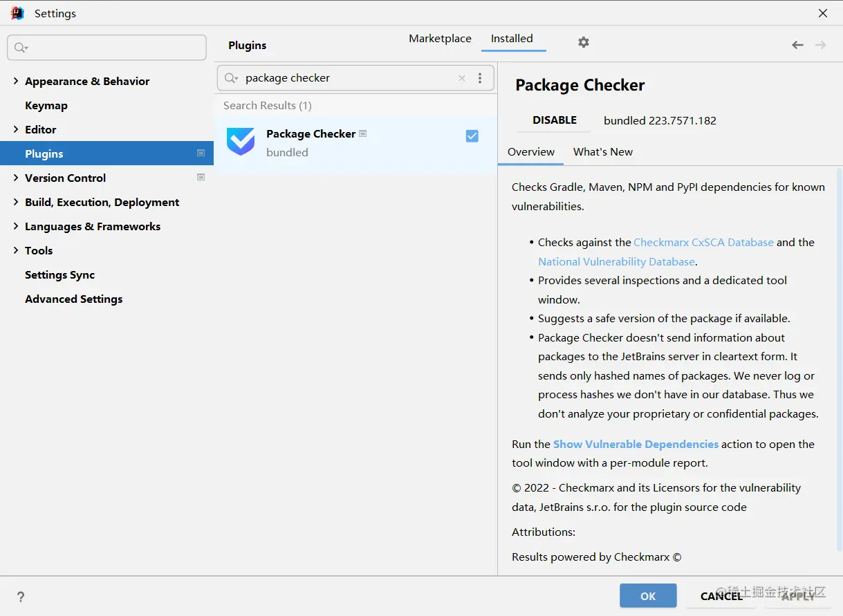Expand the Version Control section
This screenshot has height=616, width=843.
[16, 178]
